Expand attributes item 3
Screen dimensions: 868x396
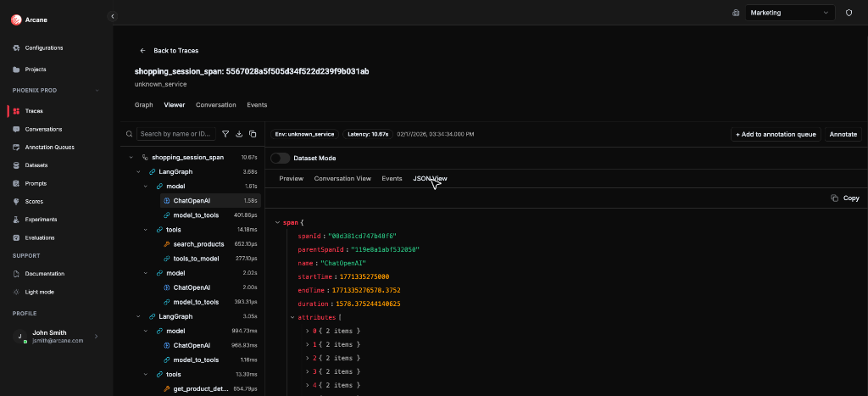tap(307, 371)
